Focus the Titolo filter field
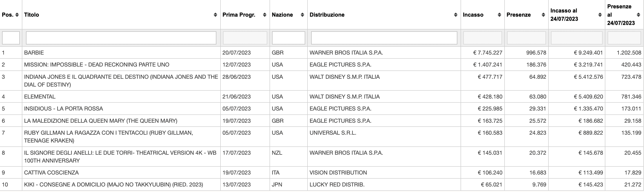 tap(121, 38)
